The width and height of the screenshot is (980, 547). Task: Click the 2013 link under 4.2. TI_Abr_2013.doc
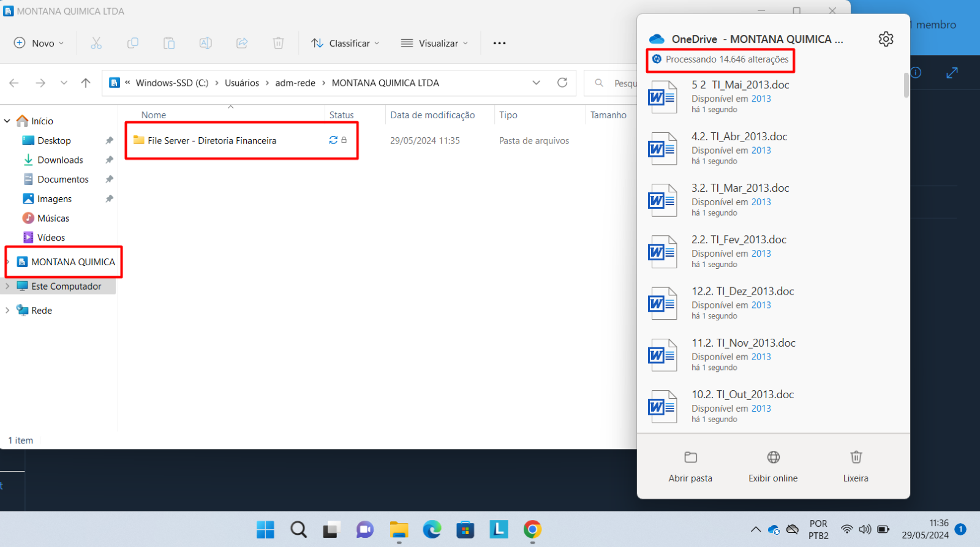761,151
